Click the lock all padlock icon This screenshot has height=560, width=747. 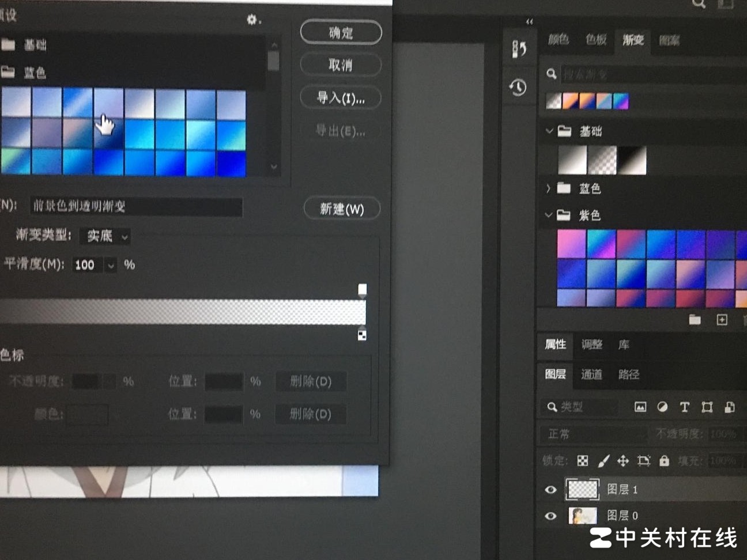[x=665, y=461]
